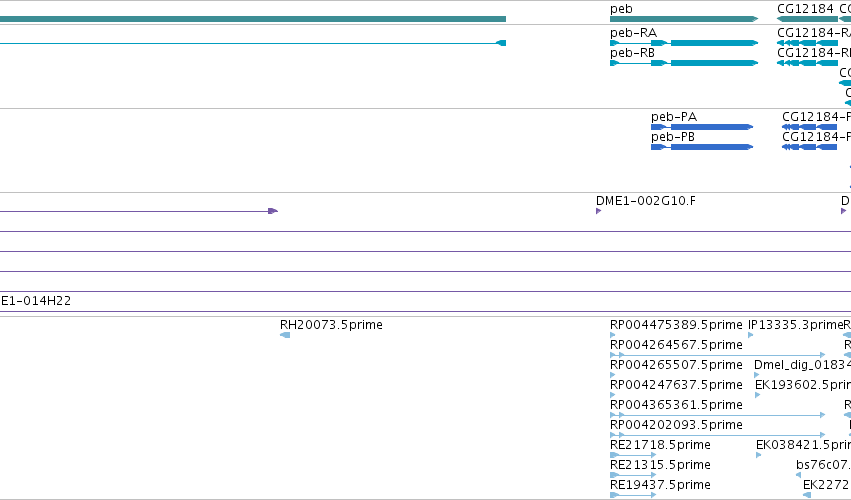This screenshot has width=851, height=500.
Task: Click the peb gene label
Action: (x=621, y=9)
